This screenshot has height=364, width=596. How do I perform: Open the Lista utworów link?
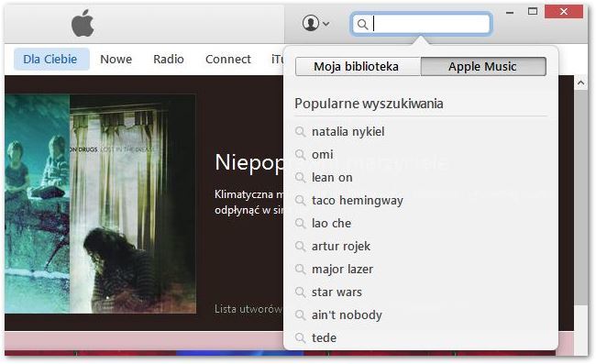pos(248,309)
